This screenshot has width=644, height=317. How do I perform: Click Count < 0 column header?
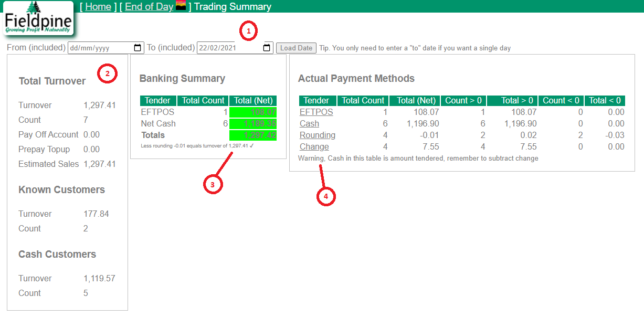(561, 100)
